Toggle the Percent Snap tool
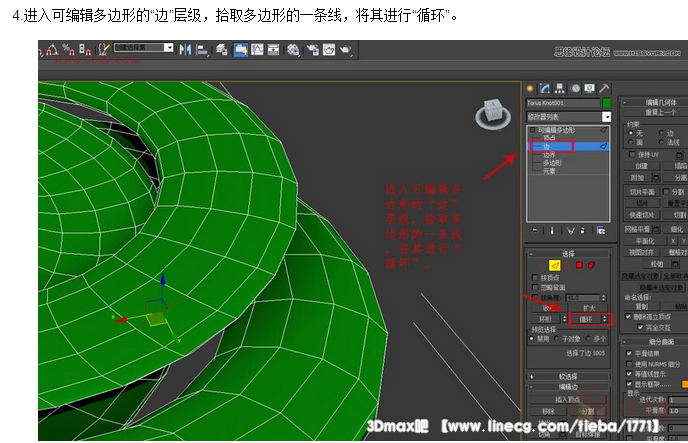 (x=68, y=49)
